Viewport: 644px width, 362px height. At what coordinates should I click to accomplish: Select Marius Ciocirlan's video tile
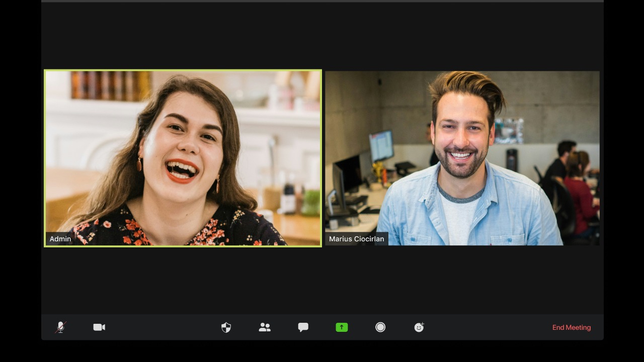462,158
